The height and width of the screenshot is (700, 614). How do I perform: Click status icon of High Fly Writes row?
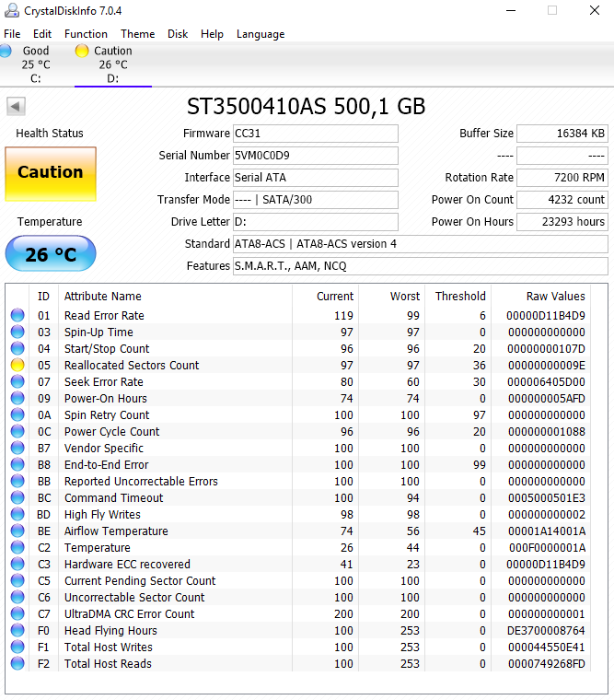pyautogui.click(x=17, y=514)
